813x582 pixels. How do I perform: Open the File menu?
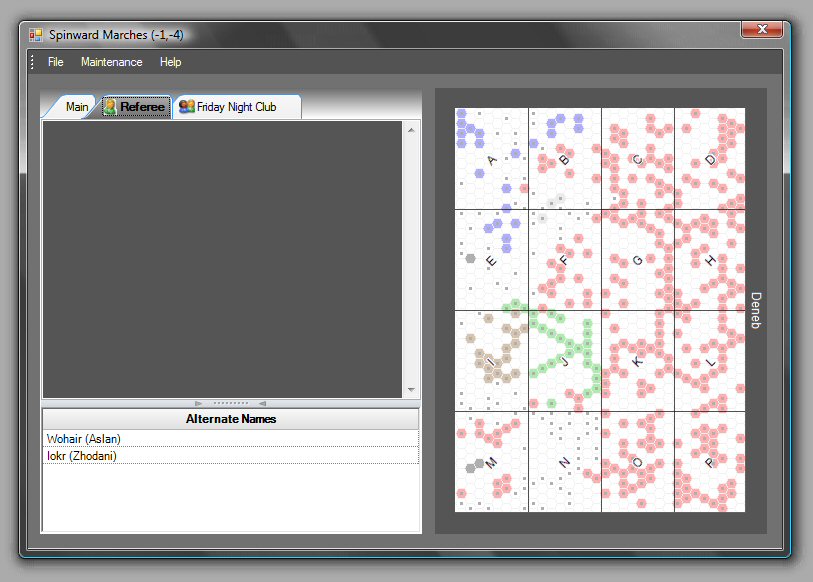tap(55, 62)
